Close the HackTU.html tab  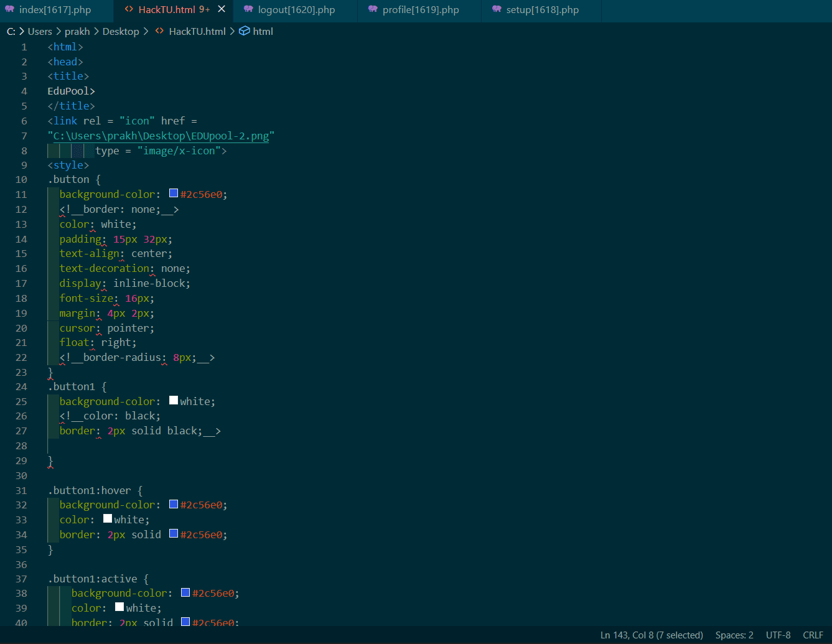222,9
